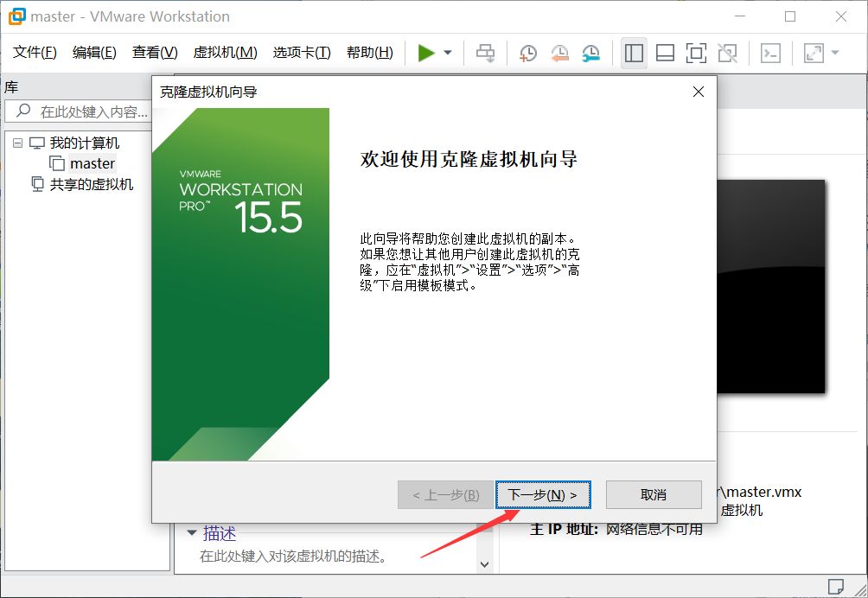Screen dimensions: 868x598
Task: Take a snapshot of the virtual machine
Action: 527,53
